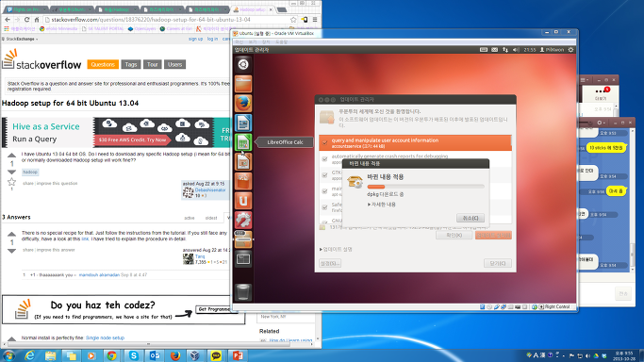Open PowerPoint from the Windows taskbar
The height and width of the screenshot is (362, 644).
238,355
